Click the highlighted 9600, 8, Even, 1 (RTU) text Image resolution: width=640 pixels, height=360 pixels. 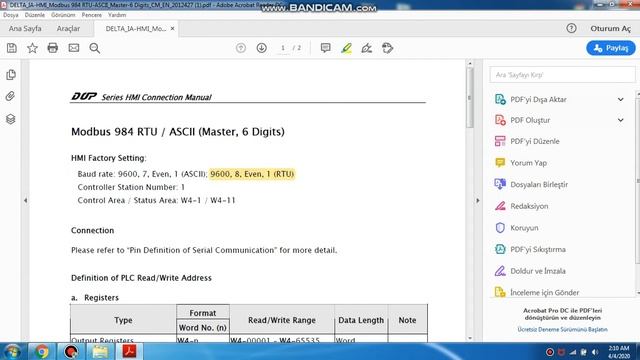tap(252, 174)
